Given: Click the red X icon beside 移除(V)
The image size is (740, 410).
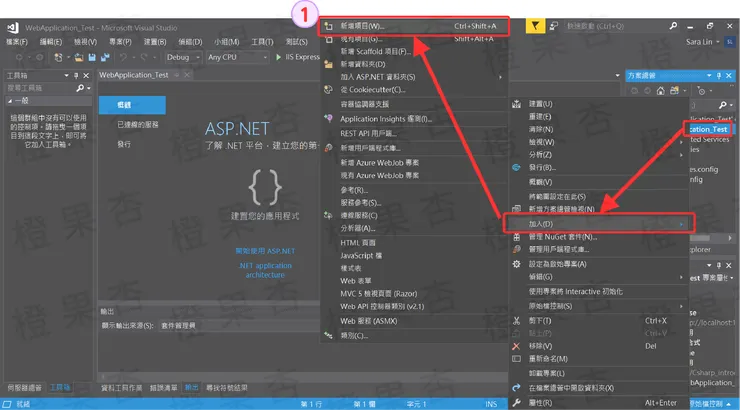Looking at the screenshot, I should pyautogui.click(x=516, y=346).
